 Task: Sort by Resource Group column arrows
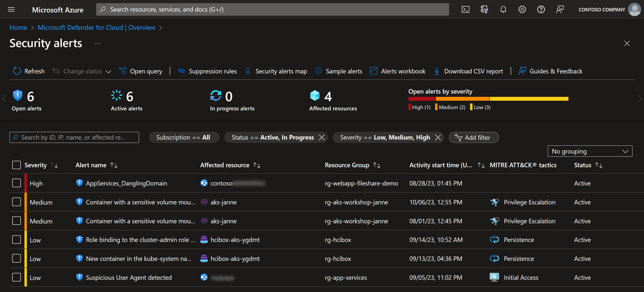coord(377,165)
